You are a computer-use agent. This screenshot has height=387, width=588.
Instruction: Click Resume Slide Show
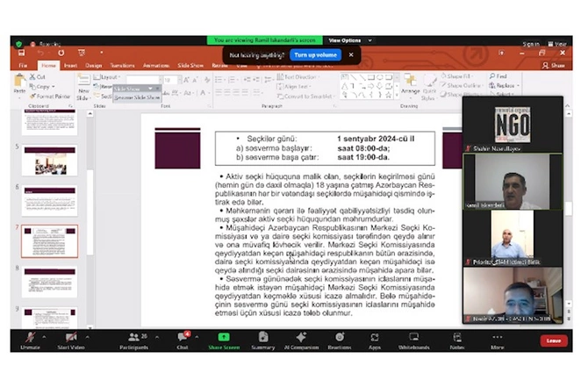(x=137, y=97)
